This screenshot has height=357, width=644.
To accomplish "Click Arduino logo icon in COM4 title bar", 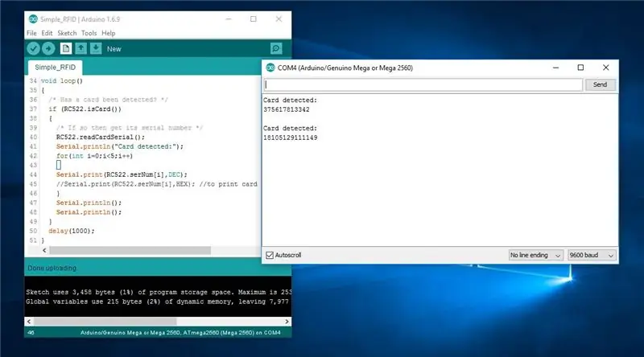I will tap(270, 68).
